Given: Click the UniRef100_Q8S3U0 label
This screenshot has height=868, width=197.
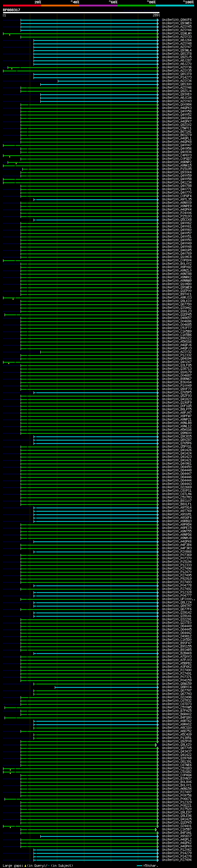Looking at the screenshot, I should [177, 84].
